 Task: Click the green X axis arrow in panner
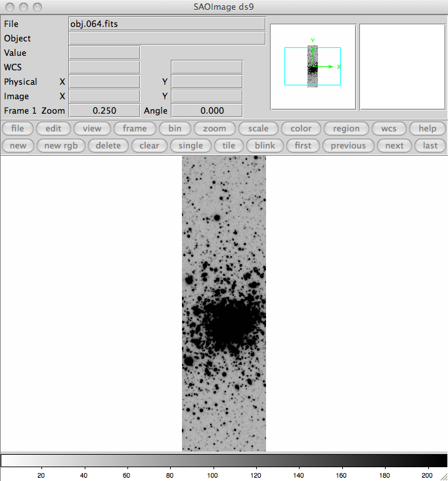[323, 66]
